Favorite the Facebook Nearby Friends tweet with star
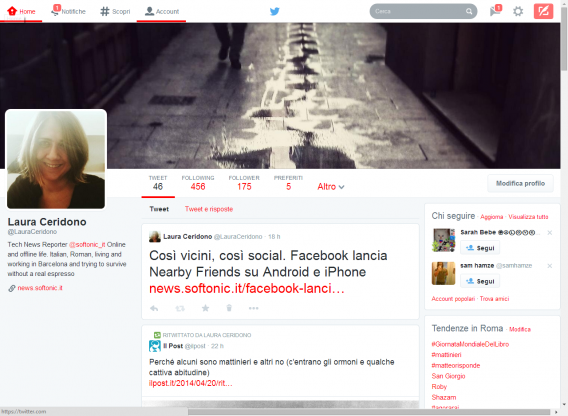 tap(205, 308)
